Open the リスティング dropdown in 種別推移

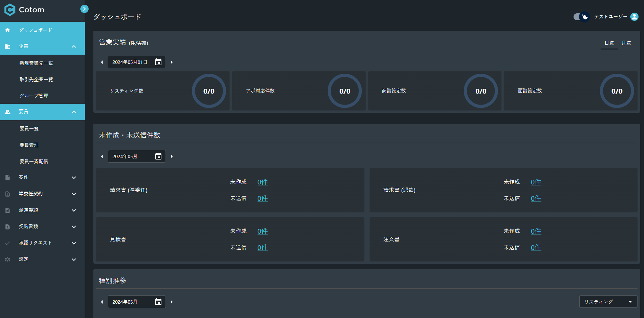(608, 302)
